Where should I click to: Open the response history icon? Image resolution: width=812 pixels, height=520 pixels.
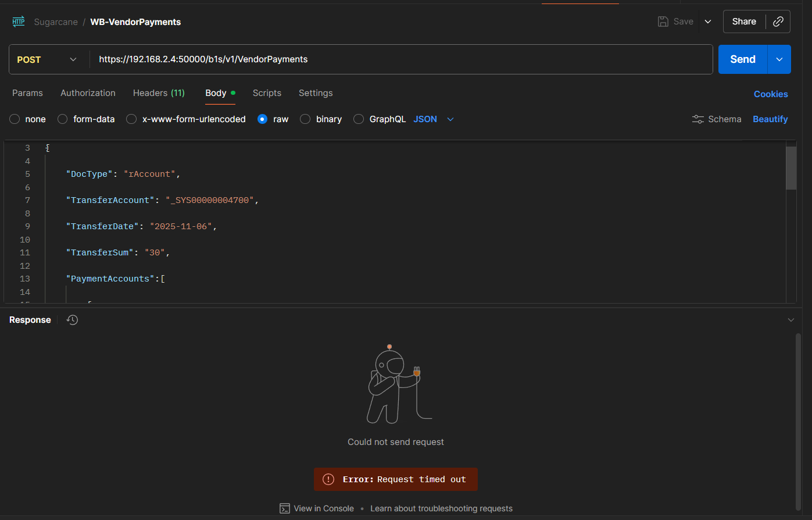(x=72, y=320)
